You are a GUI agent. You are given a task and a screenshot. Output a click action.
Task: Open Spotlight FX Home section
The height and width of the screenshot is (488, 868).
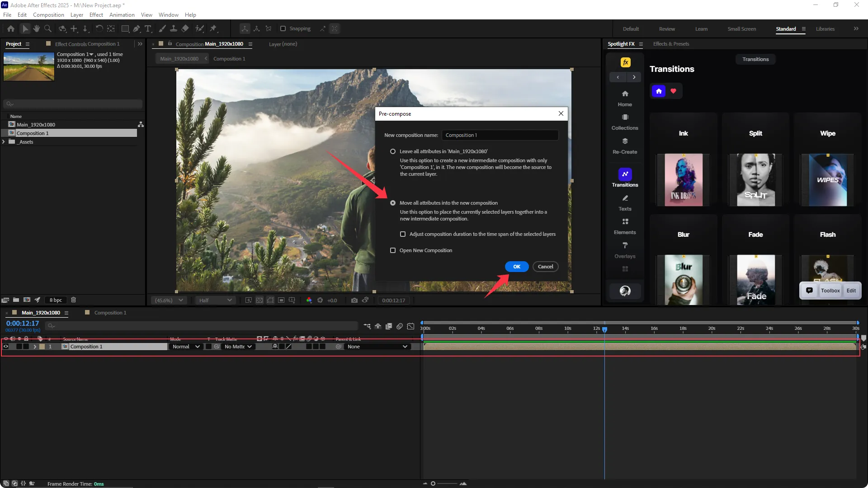point(625,98)
